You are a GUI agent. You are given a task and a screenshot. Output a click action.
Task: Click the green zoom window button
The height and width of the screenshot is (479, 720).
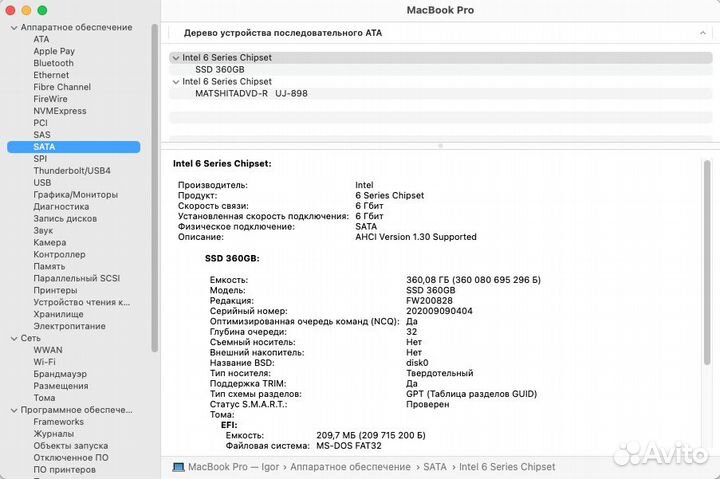(x=42, y=10)
